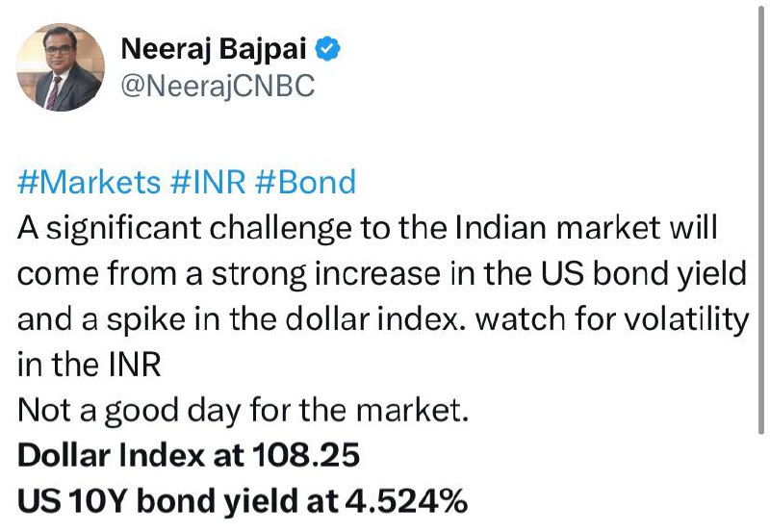Screen dimensions: 770x532
Task: Click the bold text 'Dollar Index at'
Action: tap(131, 455)
